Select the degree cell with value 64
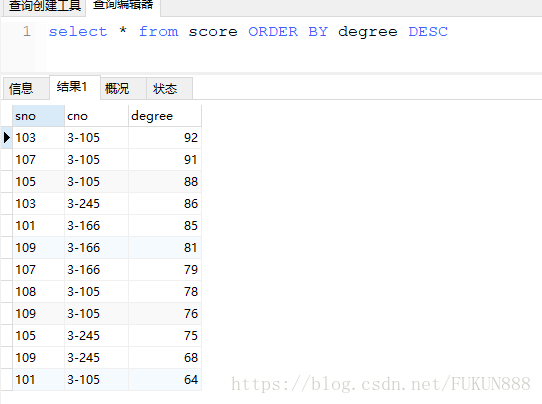 click(x=165, y=379)
